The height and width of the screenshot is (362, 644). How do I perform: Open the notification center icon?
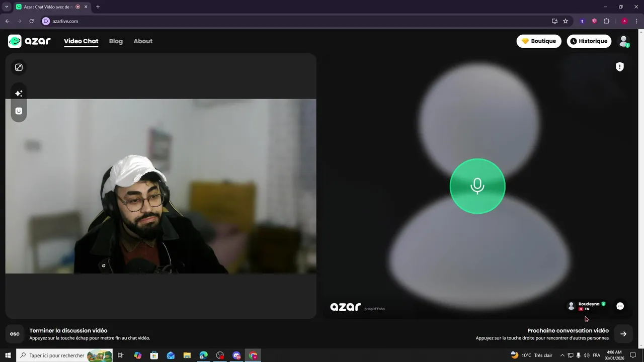coord(633,355)
